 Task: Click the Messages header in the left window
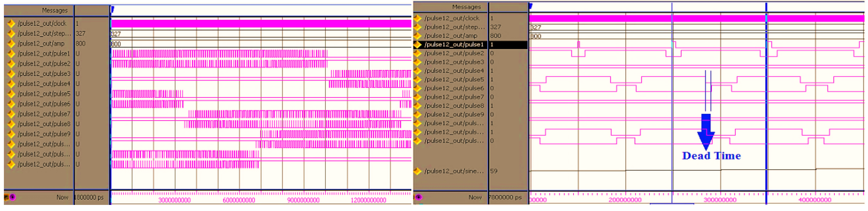[x=55, y=10]
